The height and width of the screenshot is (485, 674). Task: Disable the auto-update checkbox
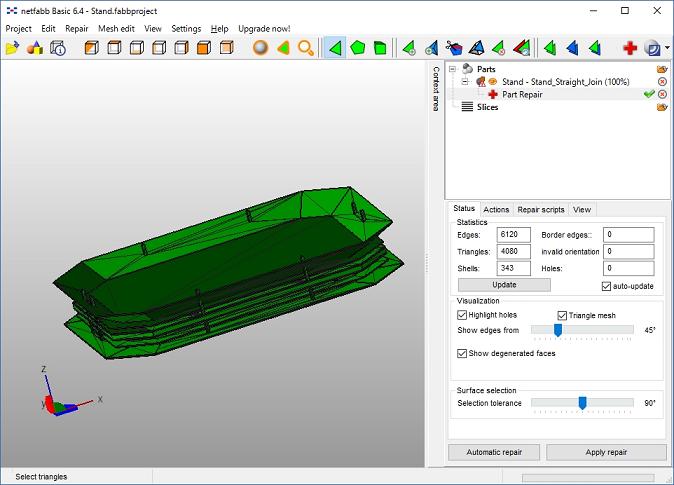click(x=607, y=286)
